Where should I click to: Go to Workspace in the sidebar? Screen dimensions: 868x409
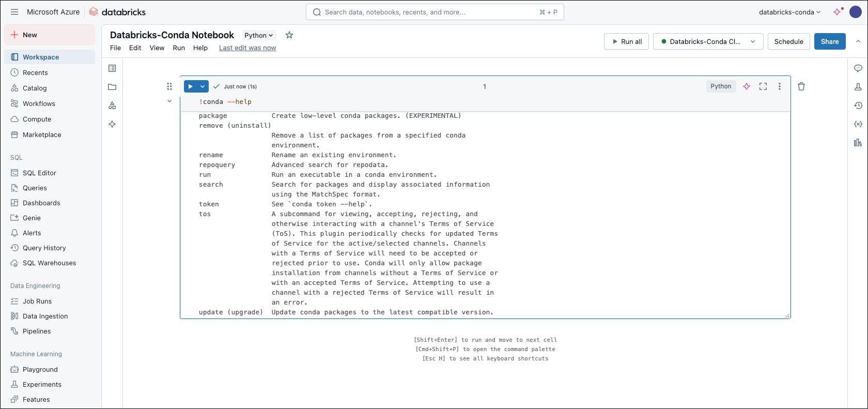[50, 57]
